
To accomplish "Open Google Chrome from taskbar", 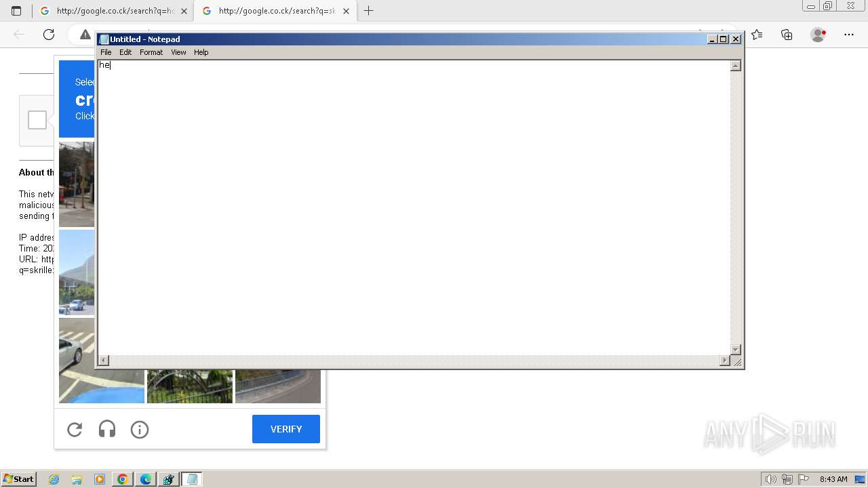I will pyautogui.click(x=123, y=479).
